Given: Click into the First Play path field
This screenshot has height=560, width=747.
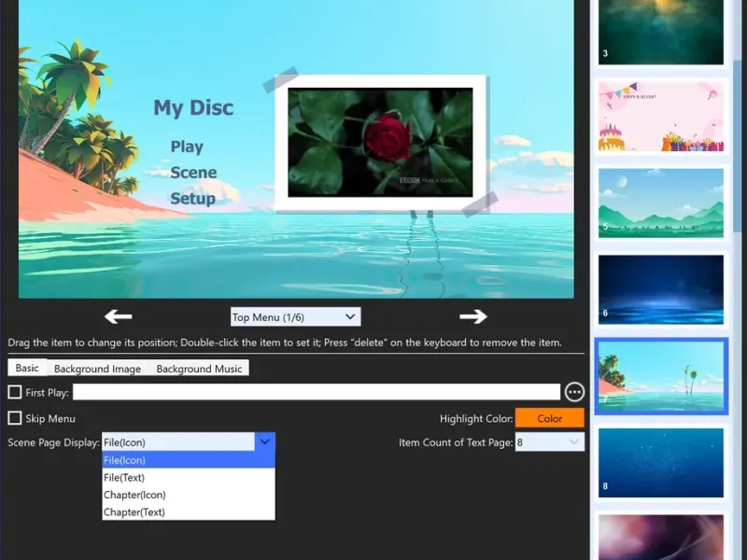Looking at the screenshot, I should [x=317, y=392].
